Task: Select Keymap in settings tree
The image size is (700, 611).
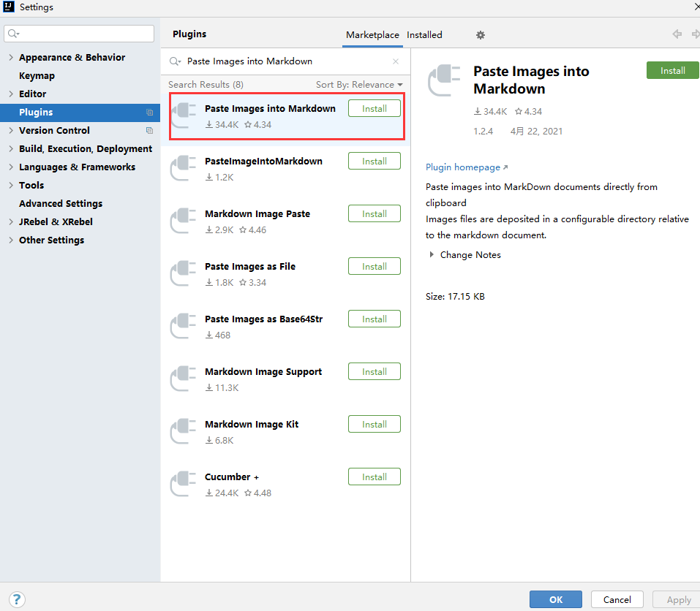Action: pyautogui.click(x=37, y=76)
